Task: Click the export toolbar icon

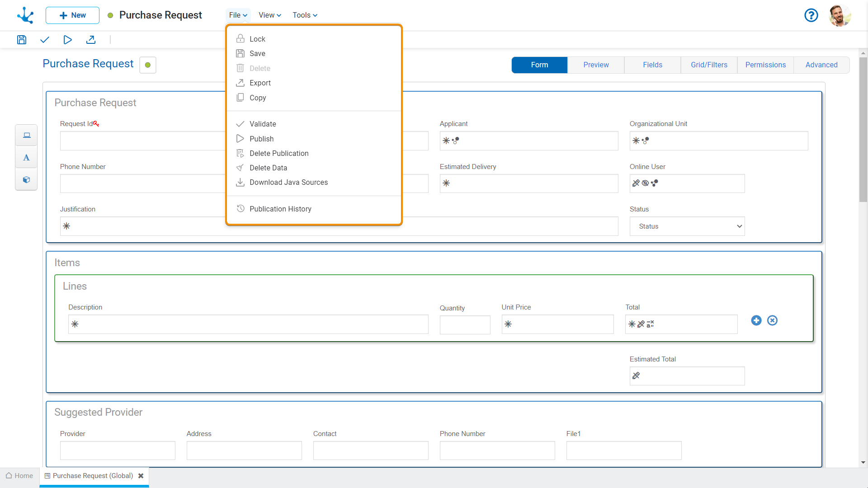Action: [x=91, y=40]
